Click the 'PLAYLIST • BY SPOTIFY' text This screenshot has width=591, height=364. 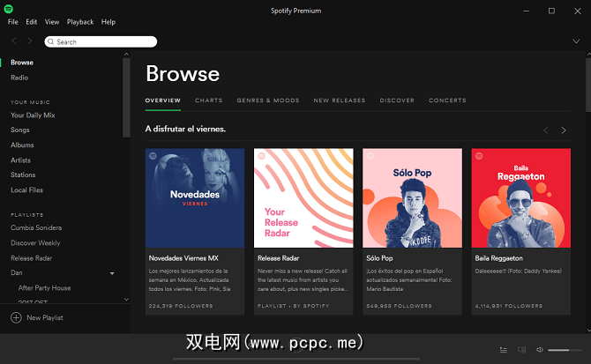pyautogui.click(x=293, y=306)
